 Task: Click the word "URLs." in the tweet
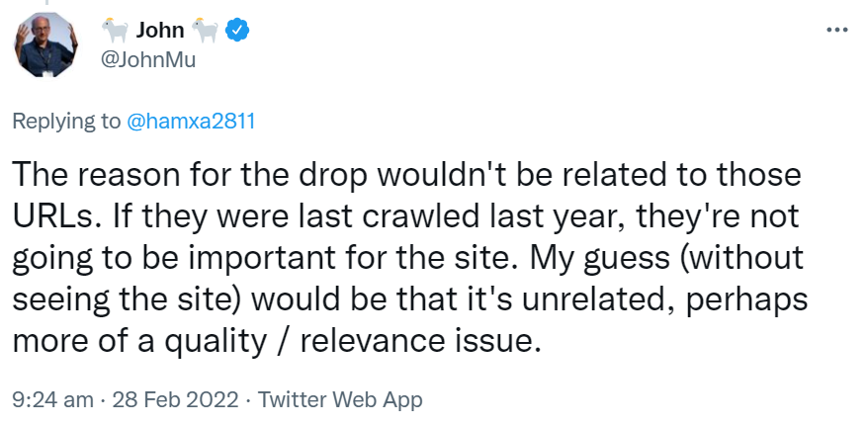point(52,218)
